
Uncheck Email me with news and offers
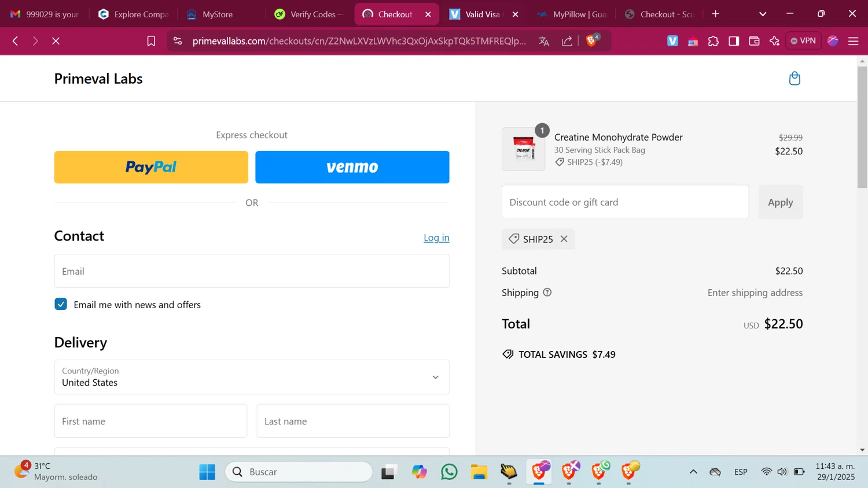61,304
